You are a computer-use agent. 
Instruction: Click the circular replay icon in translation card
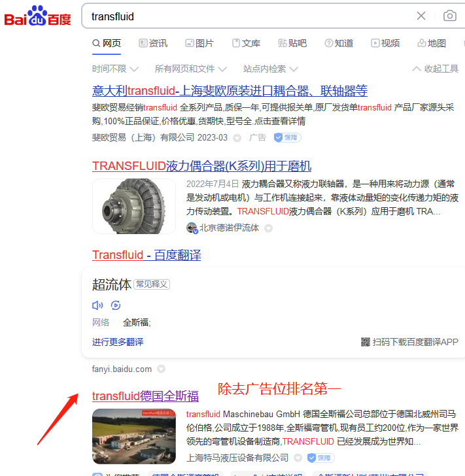[x=116, y=305]
